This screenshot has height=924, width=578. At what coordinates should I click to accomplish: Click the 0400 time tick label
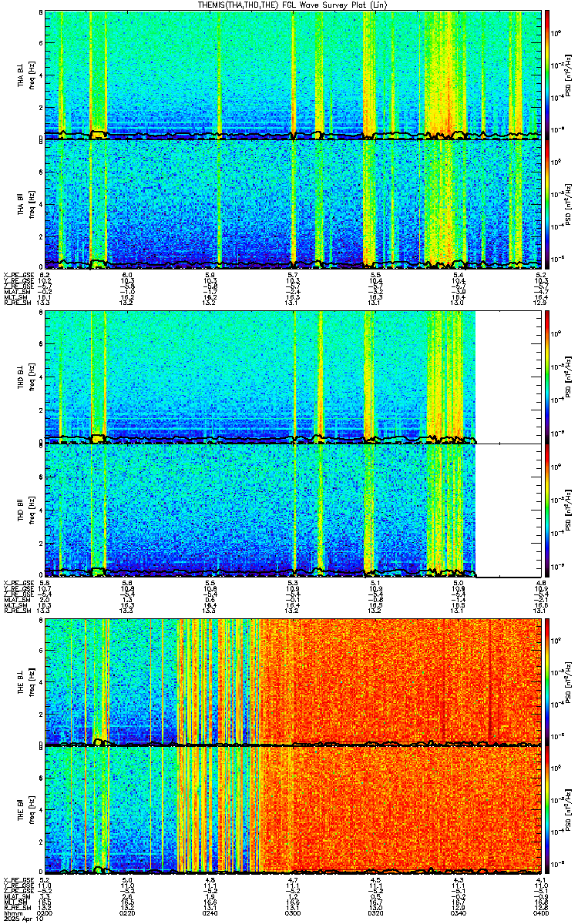pyautogui.click(x=542, y=912)
